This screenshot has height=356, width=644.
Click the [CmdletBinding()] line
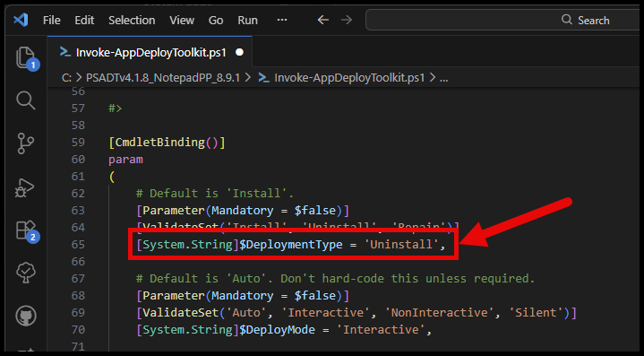[167, 143]
